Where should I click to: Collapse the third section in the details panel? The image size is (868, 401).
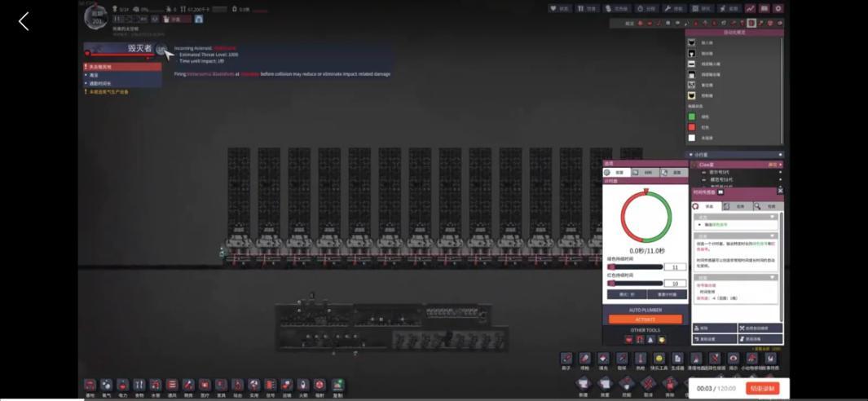772,277
